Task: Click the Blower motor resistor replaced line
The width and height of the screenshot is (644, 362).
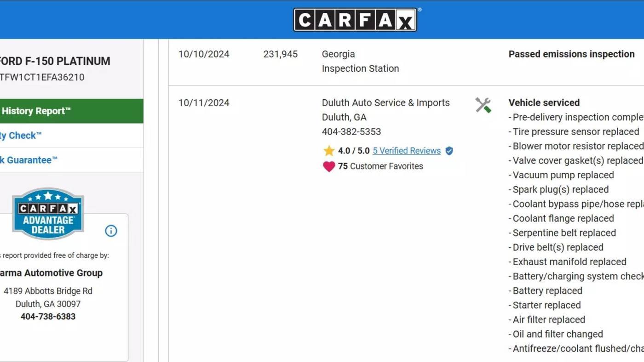Action: pyautogui.click(x=576, y=146)
